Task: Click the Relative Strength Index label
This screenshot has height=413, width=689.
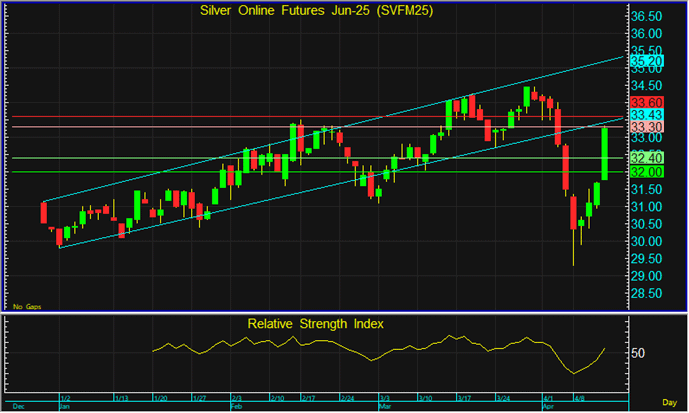Action: [315, 324]
